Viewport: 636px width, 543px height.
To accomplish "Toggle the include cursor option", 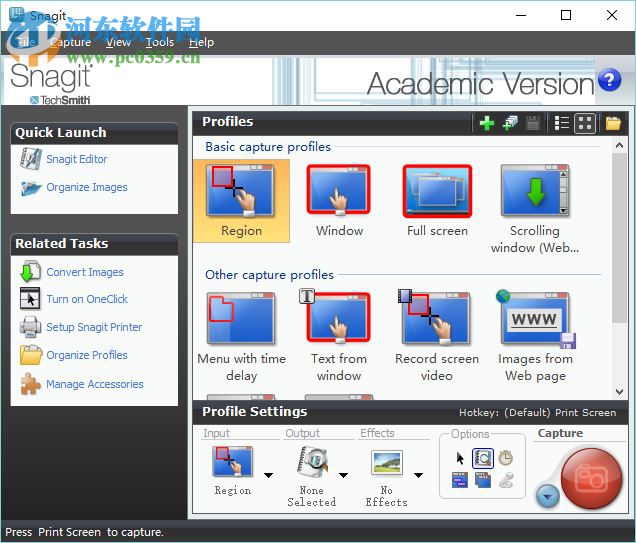I will pyautogui.click(x=460, y=459).
